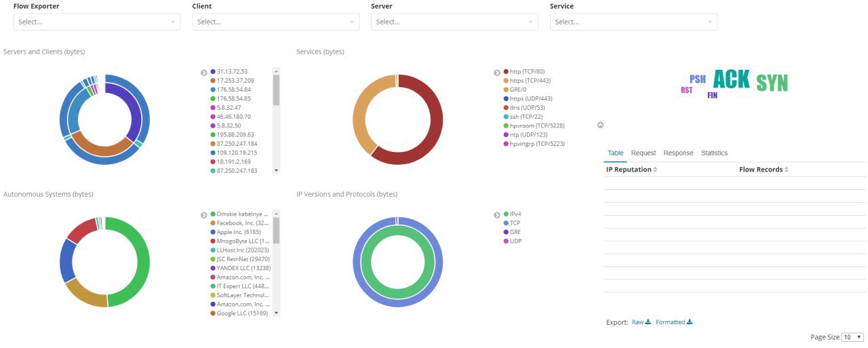Sort by the Flow Records column arrows

click(787, 170)
